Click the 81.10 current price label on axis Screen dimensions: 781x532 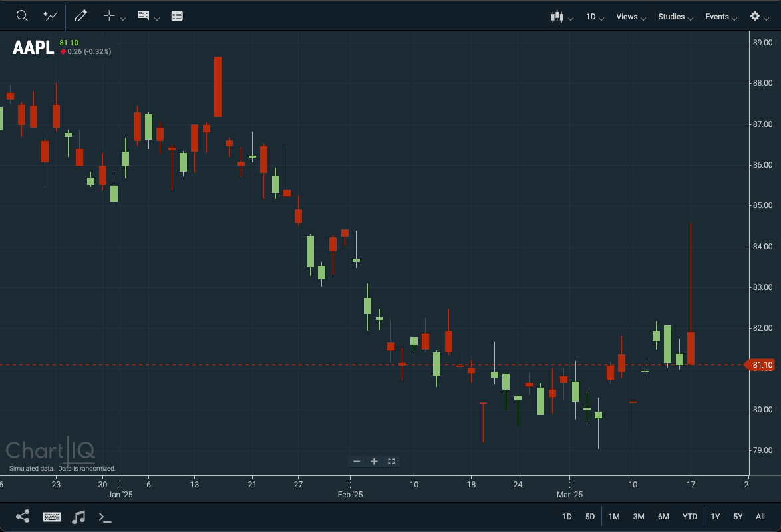pyautogui.click(x=760, y=365)
